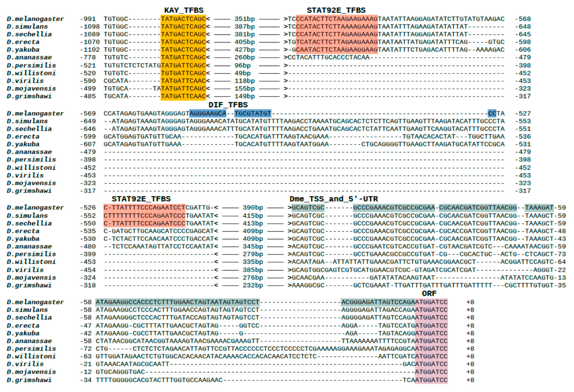Click the -991 position number

(88, 19)
